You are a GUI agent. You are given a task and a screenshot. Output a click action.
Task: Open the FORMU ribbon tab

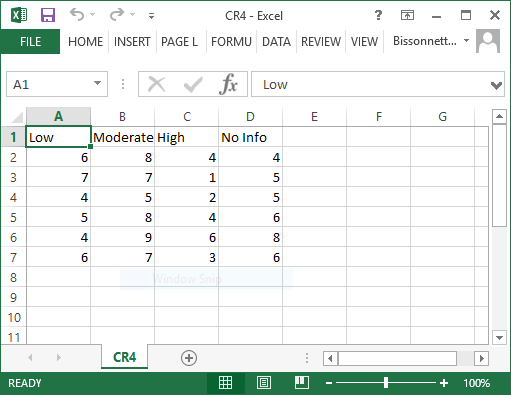[231, 42]
